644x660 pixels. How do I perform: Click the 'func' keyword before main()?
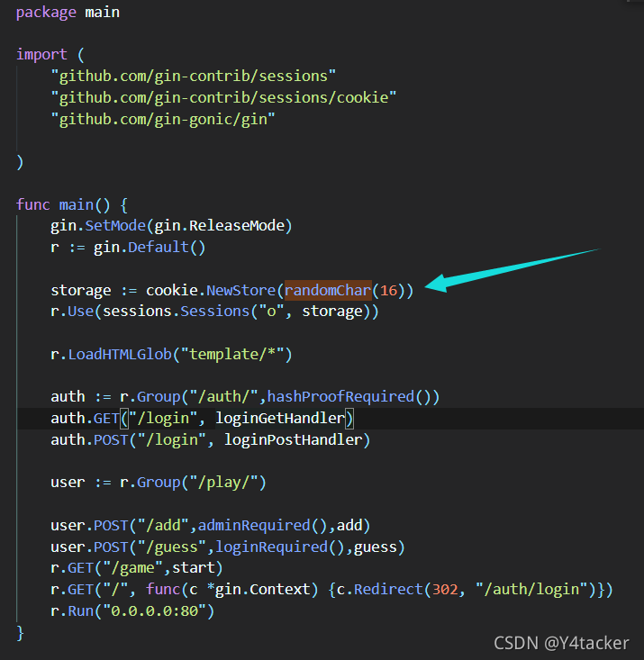pyautogui.click(x=32, y=205)
